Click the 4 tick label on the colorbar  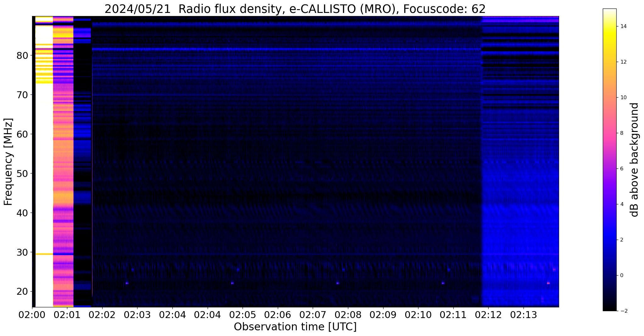pyautogui.click(x=621, y=204)
